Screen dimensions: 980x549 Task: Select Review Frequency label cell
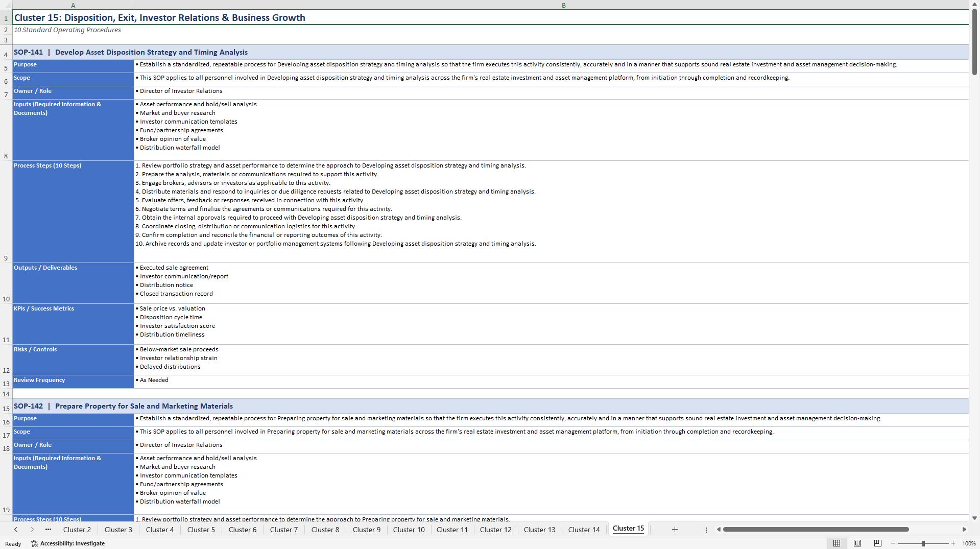point(73,382)
